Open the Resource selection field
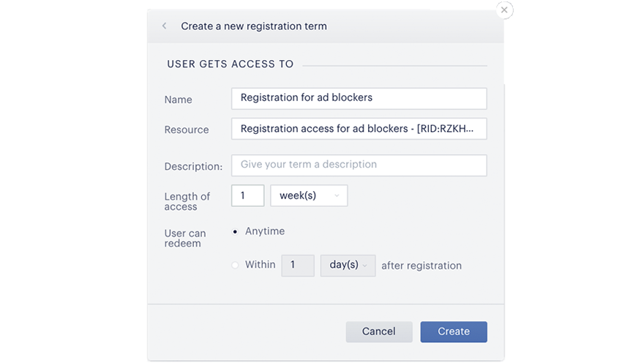This screenshot has width=644, height=363. click(359, 129)
